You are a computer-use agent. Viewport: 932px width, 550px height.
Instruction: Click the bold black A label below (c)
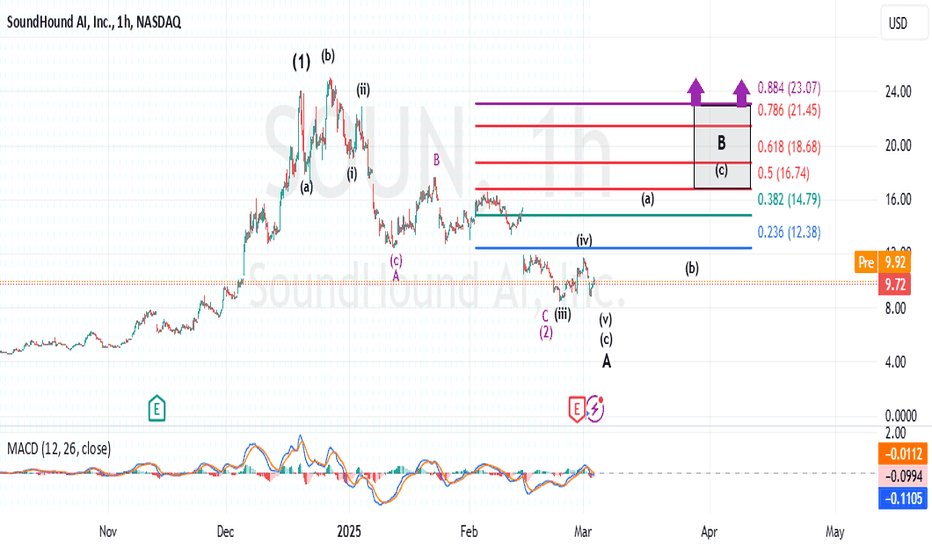(x=606, y=360)
